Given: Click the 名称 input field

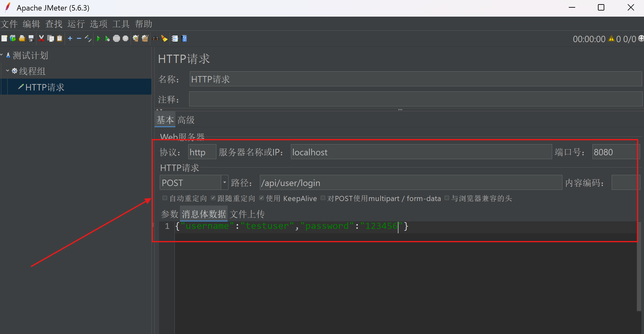Looking at the screenshot, I should click(415, 79).
